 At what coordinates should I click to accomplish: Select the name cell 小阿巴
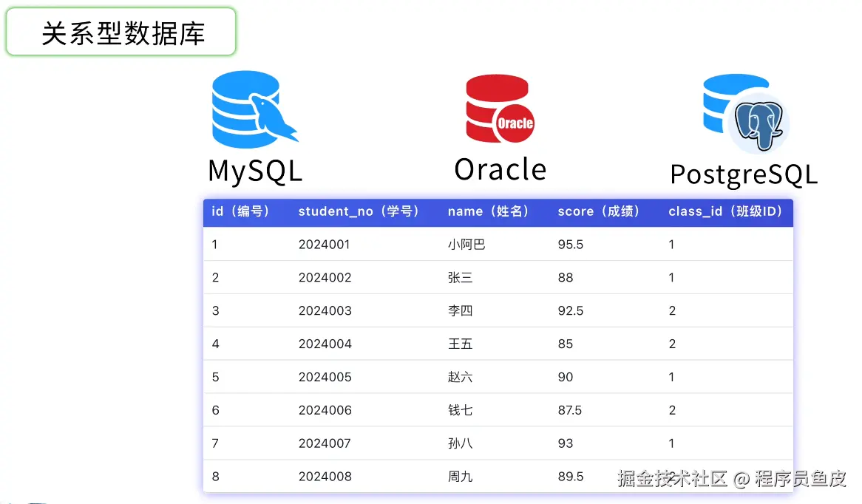coord(466,245)
